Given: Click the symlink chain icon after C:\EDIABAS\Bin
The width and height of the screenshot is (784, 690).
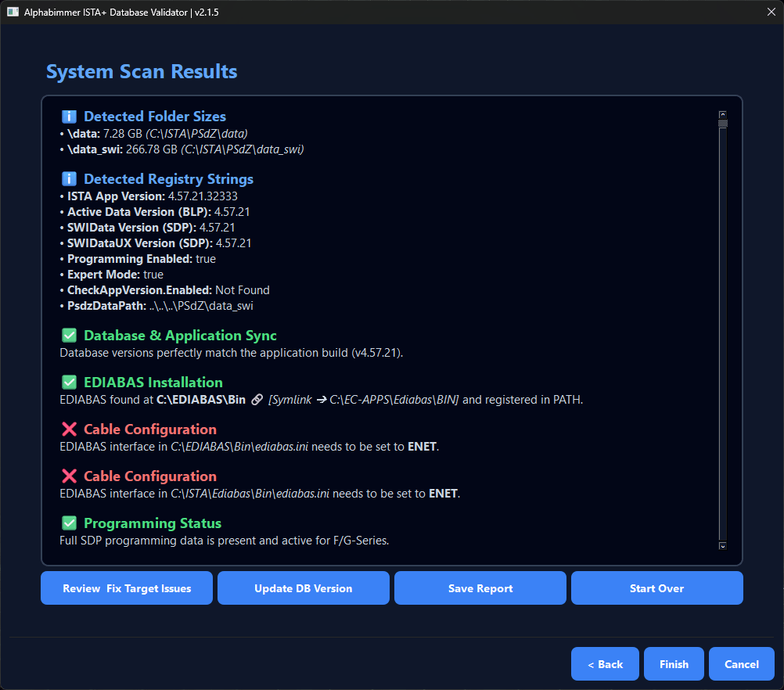Looking at the screenshot, I should click(257, 400).
